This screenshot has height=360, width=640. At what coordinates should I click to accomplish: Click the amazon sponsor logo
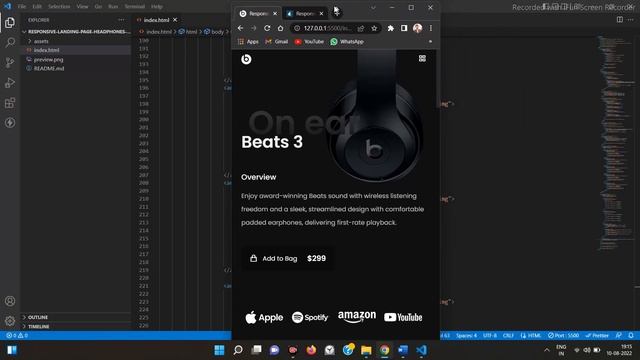tap(357, 316)
